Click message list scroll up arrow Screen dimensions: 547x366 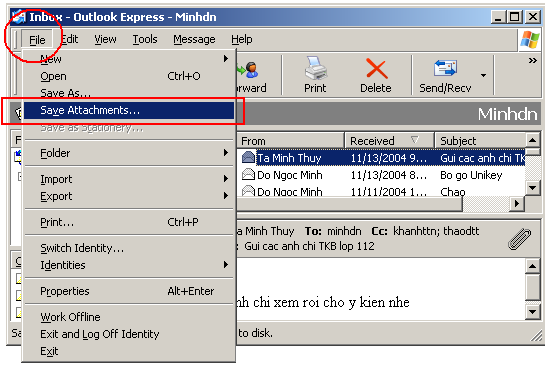click(533, 140)
